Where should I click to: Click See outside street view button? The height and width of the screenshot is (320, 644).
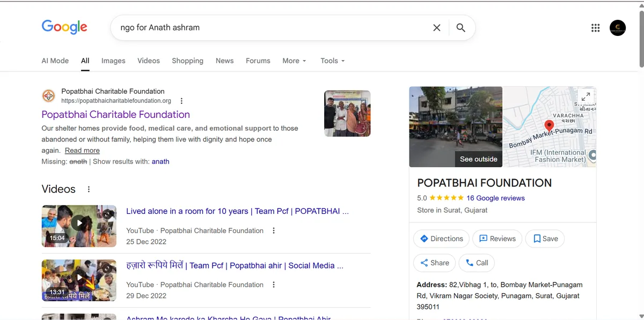(478, 159)
